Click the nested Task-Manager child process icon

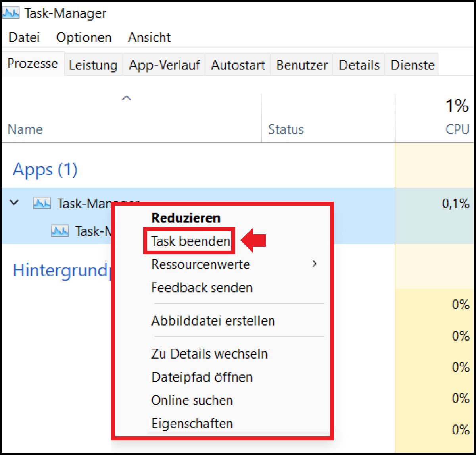point(59,231)
